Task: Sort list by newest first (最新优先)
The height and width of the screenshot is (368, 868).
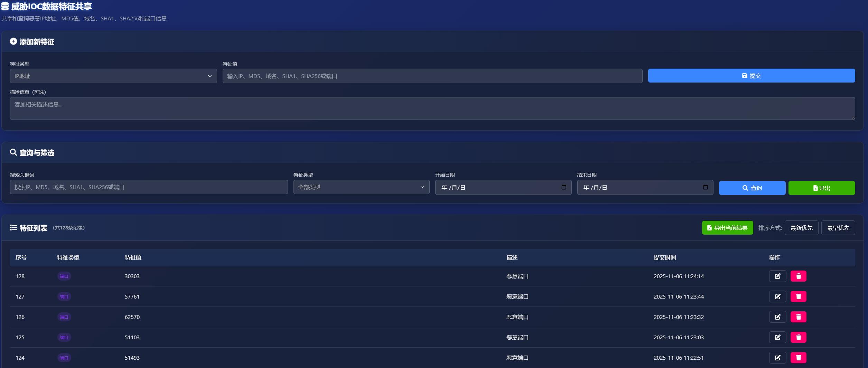Action: (801, 228)
